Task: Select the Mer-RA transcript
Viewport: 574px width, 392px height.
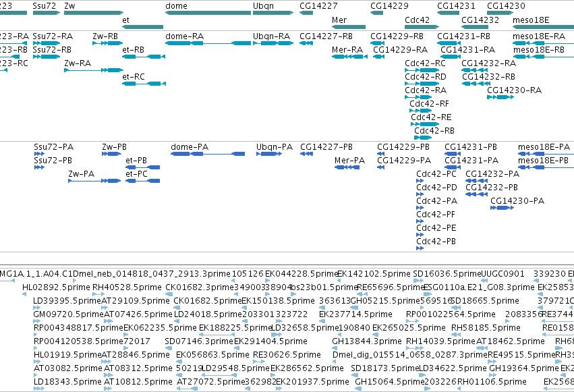Action: click(x=349, y=57)
